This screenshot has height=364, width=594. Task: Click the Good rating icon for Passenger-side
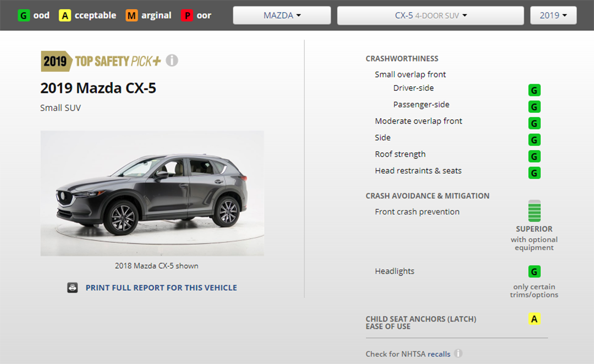(534, 107)
